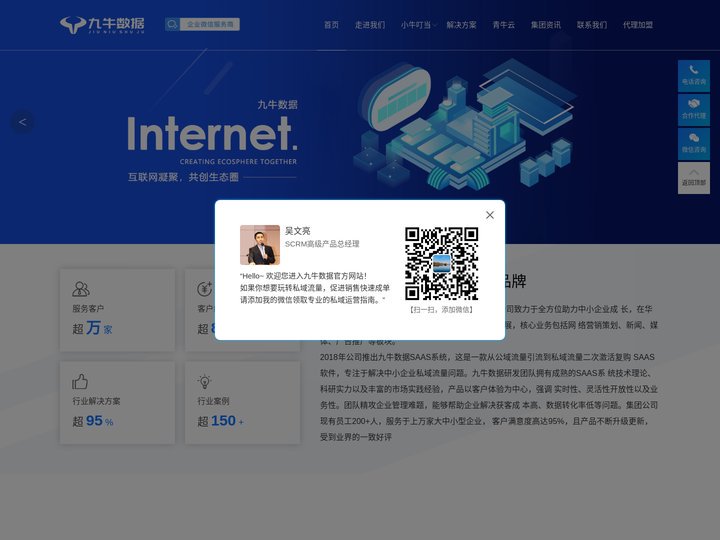The width and height of the screenshot is (720, 540).
Task: Open the 青牛云 menu item
Action: (x=503, y=25)
